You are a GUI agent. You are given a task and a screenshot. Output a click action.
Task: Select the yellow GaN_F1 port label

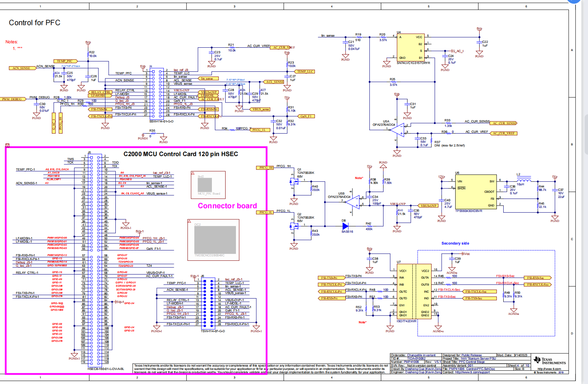point(306,116)
